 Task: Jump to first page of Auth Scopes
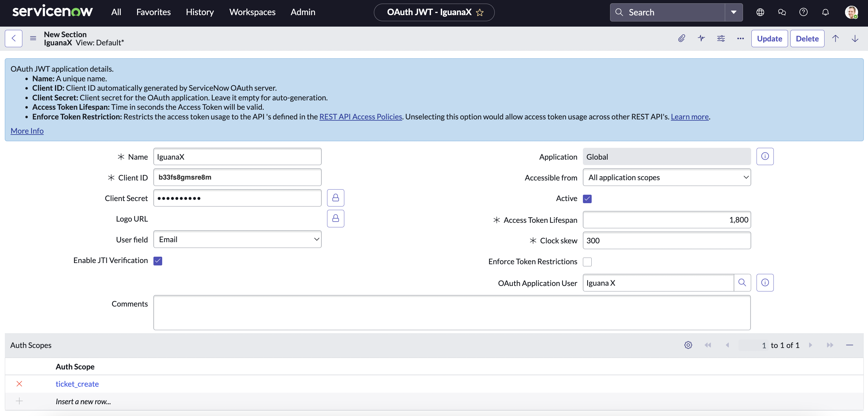point(708,345)
